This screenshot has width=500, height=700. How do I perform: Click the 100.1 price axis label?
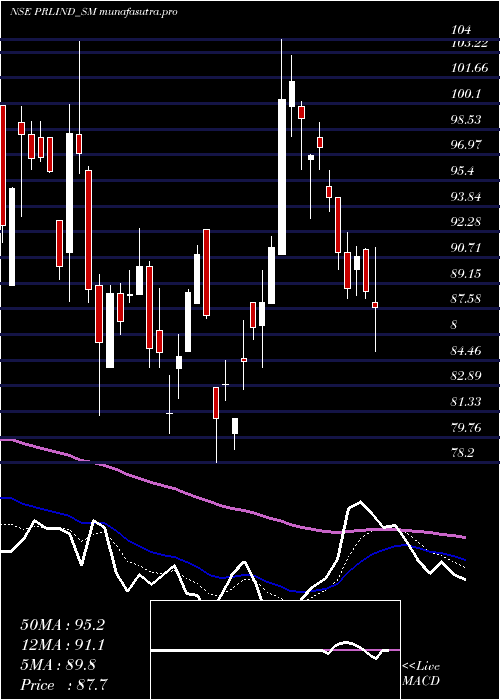click(x=467, y=94)
